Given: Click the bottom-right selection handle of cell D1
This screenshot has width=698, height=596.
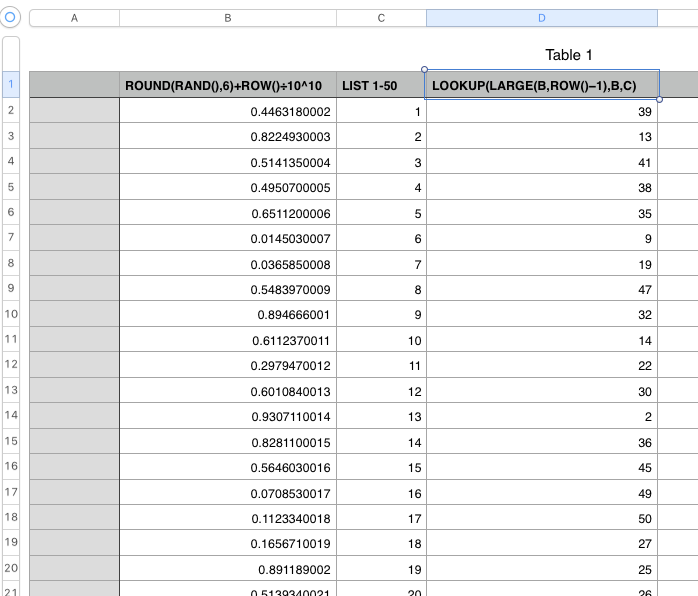Looking at the screenshot, I should (659, 99).
